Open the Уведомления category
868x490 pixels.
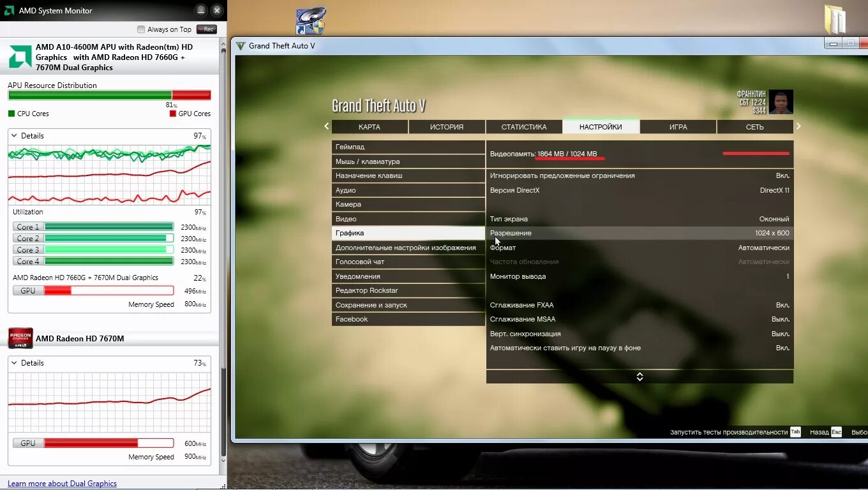(x=408, y=276)
